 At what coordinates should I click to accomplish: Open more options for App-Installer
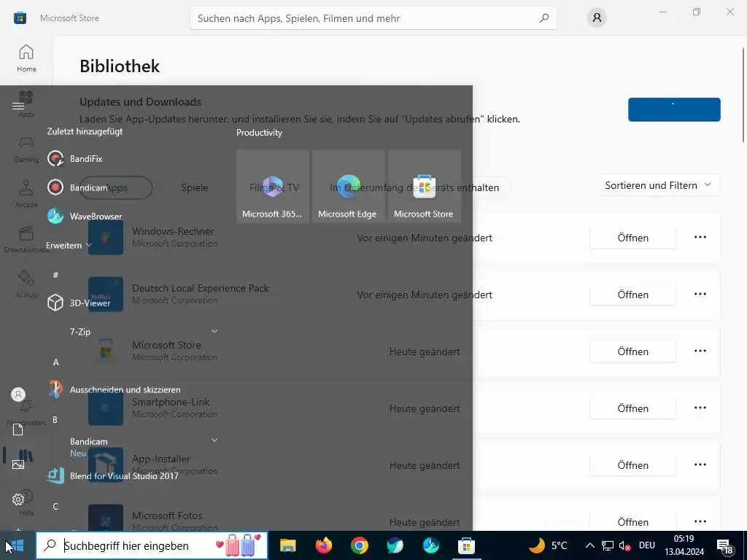[x=700, y=464]
